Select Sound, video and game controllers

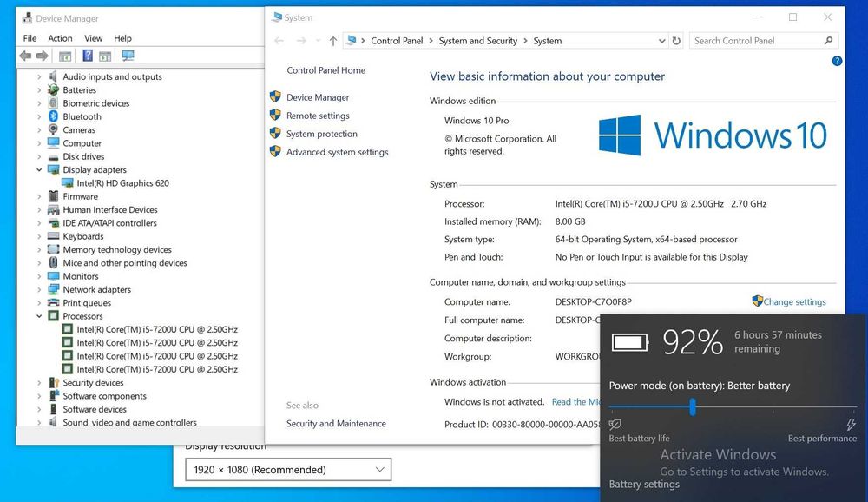pos(129,422)
